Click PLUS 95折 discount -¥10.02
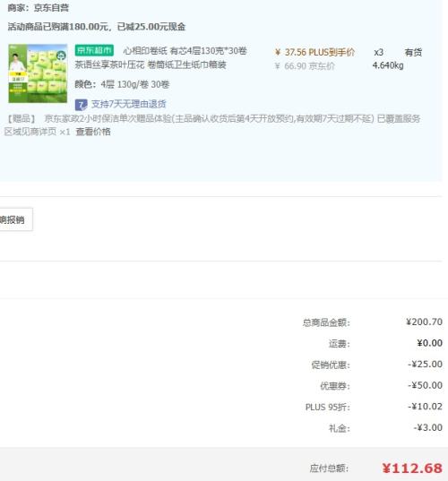The image size is (448, 481). coord(425,407)
